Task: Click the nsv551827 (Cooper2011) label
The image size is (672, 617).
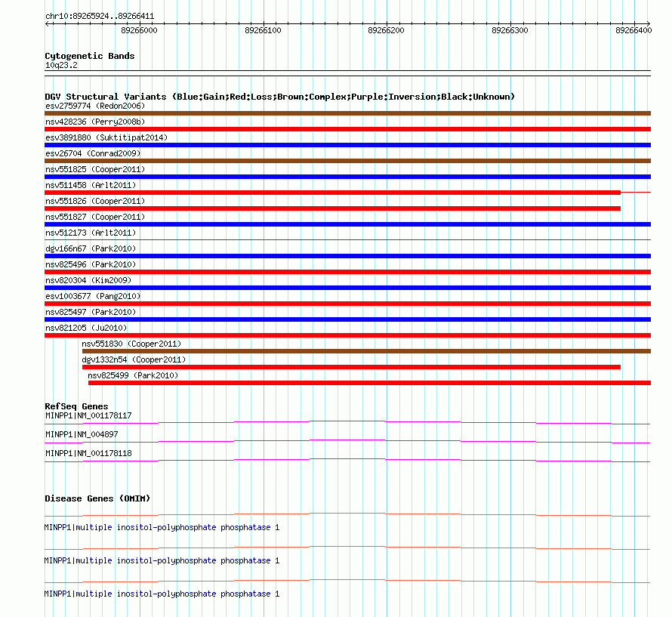Action: [x=95, y=217]
